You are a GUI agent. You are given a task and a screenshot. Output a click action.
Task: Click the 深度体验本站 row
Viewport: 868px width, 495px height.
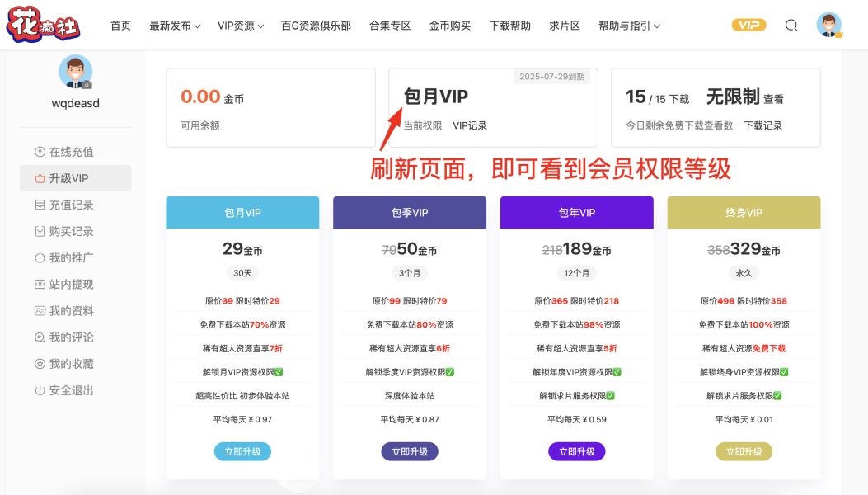pyautogui.click(x=410, y=396)
